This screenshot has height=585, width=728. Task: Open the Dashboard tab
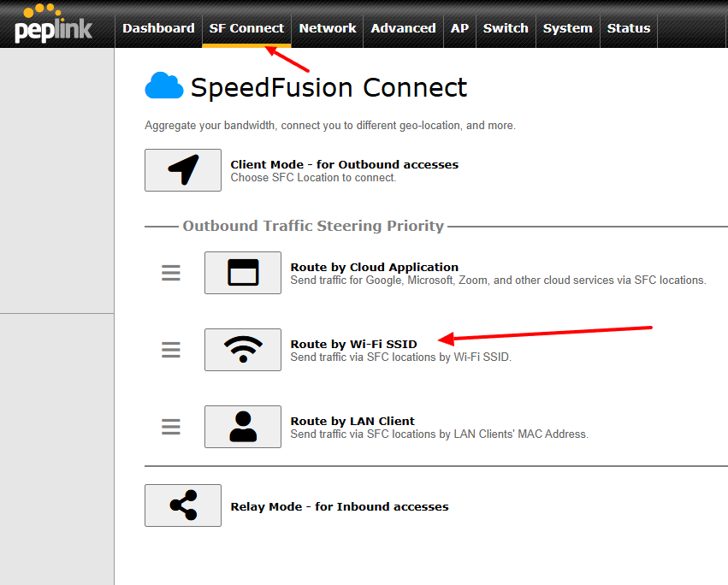pyautogui.click(x=158, y=28)
